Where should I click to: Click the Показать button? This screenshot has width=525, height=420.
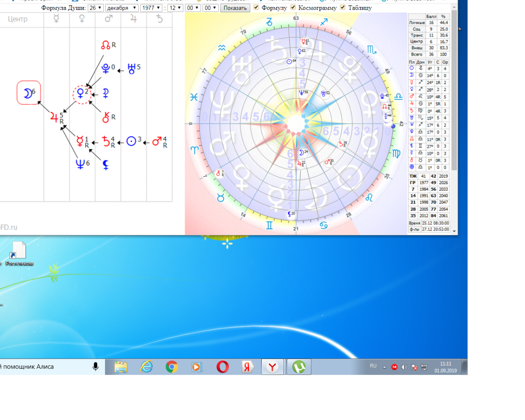235,8
